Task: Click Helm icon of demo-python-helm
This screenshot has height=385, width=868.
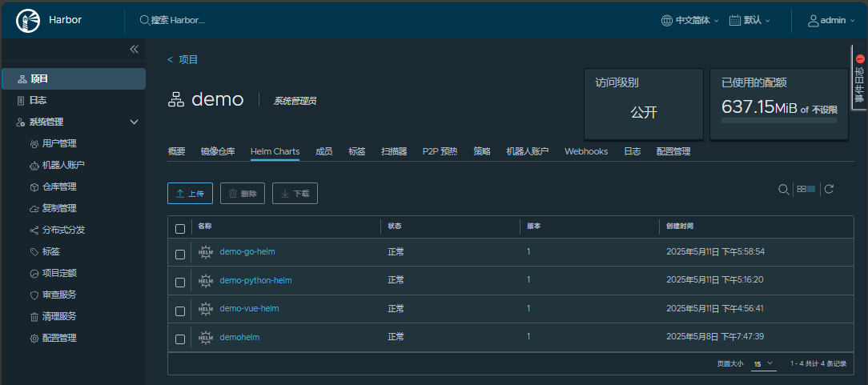Action: pyautogui.click(x=205, y=280)
